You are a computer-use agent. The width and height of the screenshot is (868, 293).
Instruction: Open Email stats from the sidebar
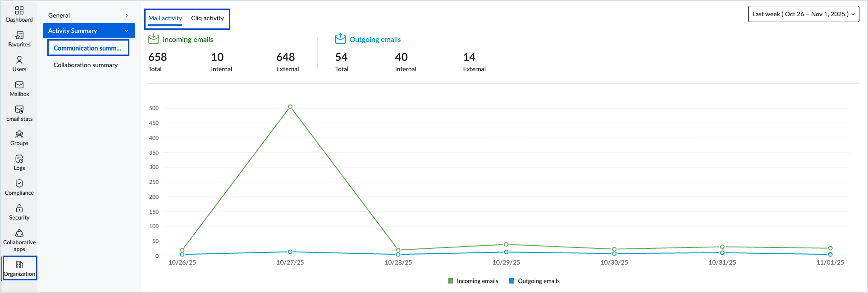point(19,110)
